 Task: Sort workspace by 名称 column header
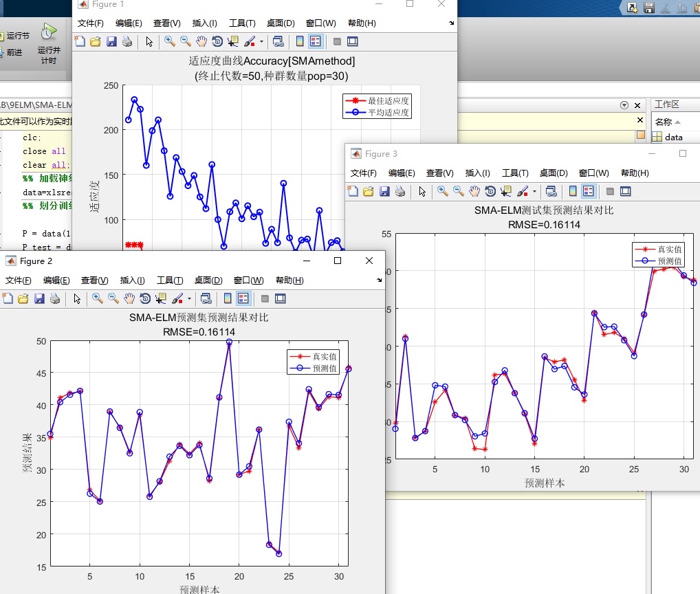[668, 122]
